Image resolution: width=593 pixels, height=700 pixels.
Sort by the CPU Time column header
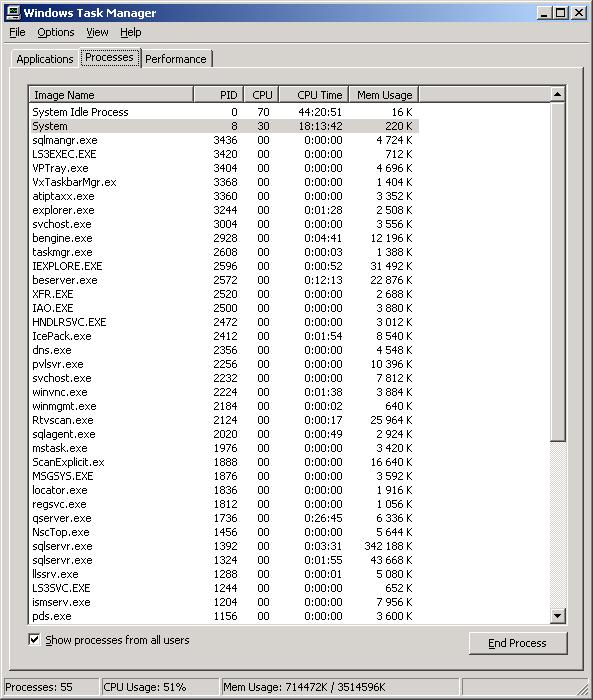[x=314, y=95]
